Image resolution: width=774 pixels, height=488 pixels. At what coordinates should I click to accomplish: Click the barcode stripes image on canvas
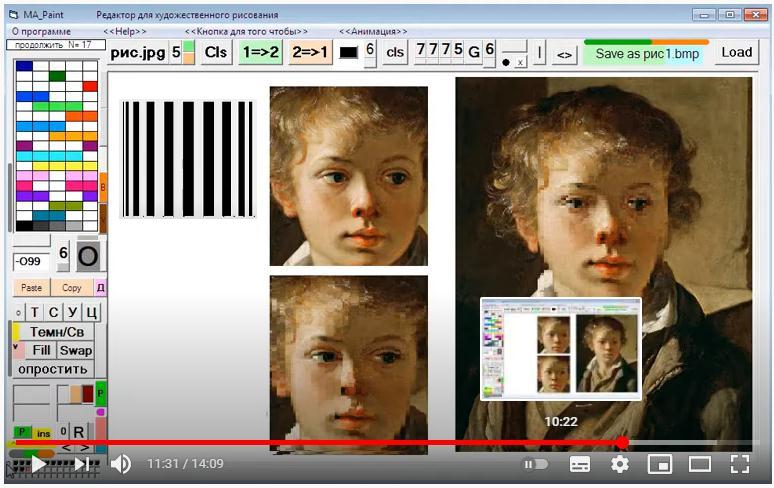tap(188, 159)
